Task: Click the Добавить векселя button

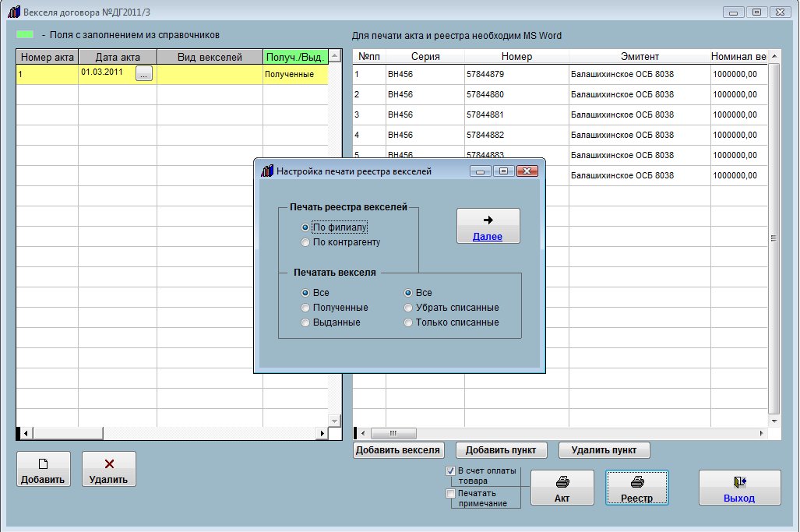Action: coord(399,450)
